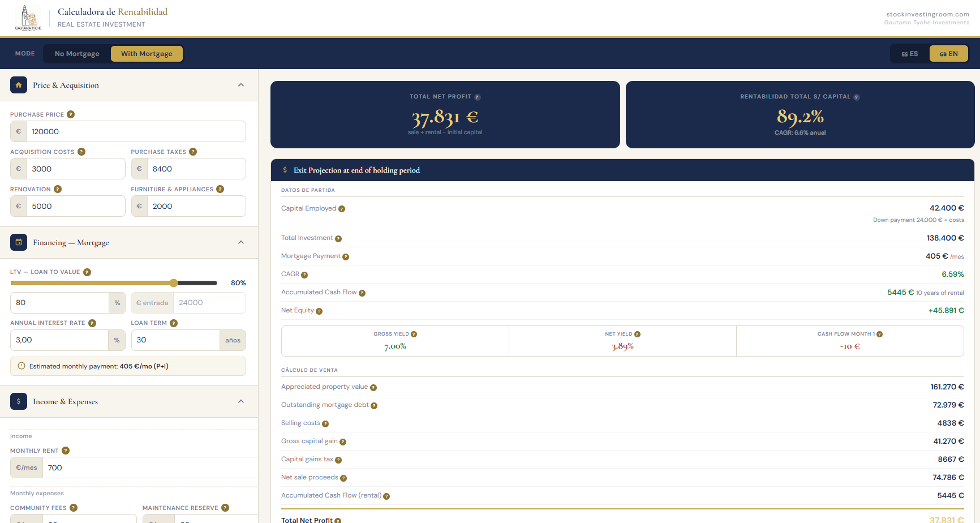Viewport: 980px width, 523px height.
Task: Switch language to ES Spanish
Action: pos(910,54)
